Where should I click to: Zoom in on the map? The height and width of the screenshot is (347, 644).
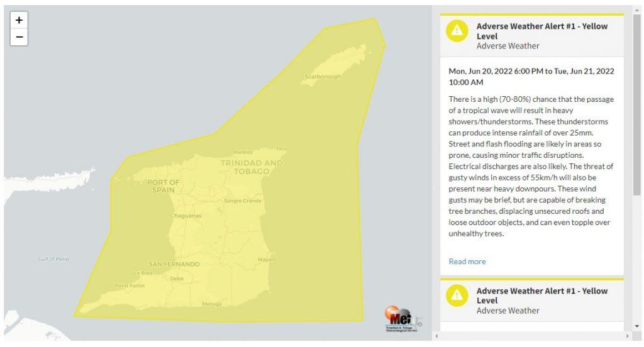pyautogui.click(x=19, y=20)
